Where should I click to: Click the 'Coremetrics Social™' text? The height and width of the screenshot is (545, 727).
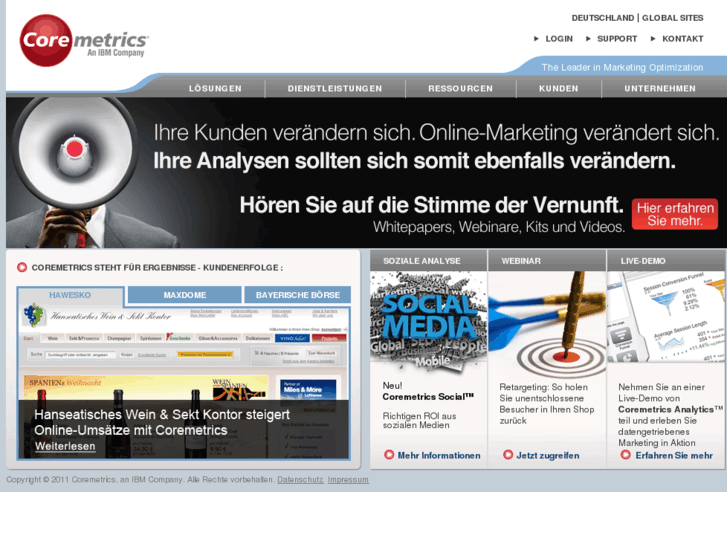[427, 397]
